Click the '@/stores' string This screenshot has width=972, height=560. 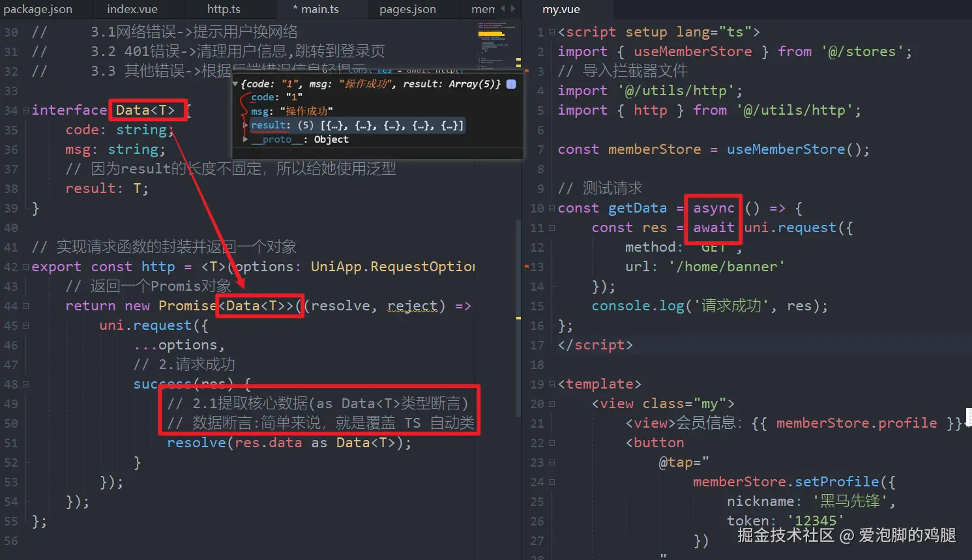tap(862, 52)
